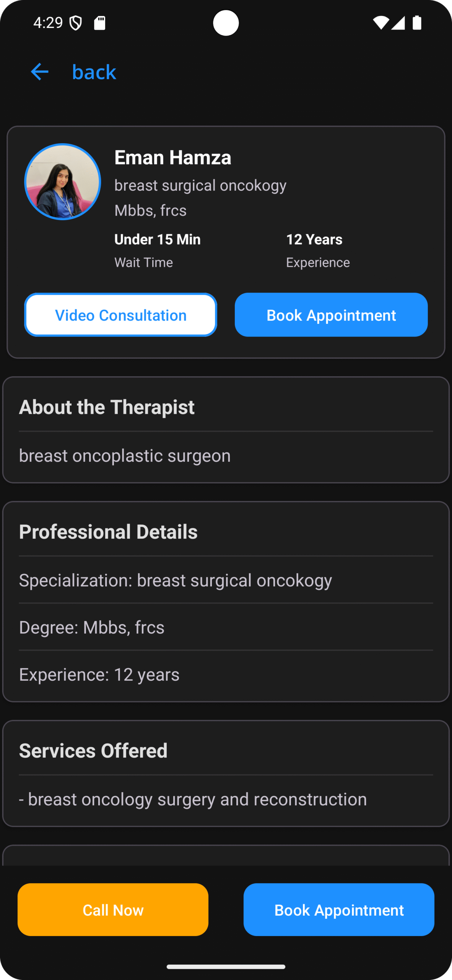Tap the blue back arrow icon
The height and width of the screenshot is (980, 452).
(x=39, y=72)
